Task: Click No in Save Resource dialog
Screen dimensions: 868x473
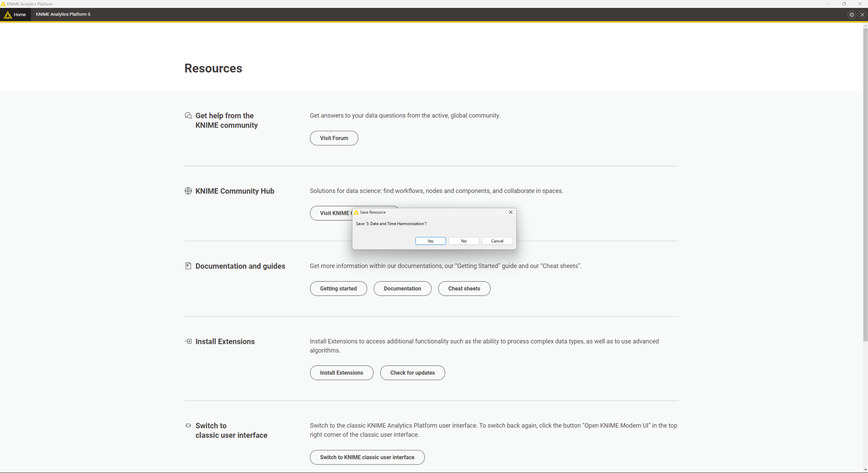Action: click(464, 241)
